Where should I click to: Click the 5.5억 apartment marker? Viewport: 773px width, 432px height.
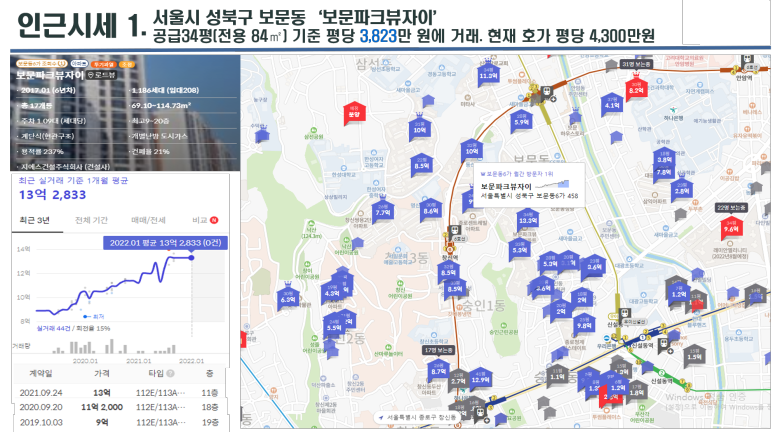[x=334, y=325]
